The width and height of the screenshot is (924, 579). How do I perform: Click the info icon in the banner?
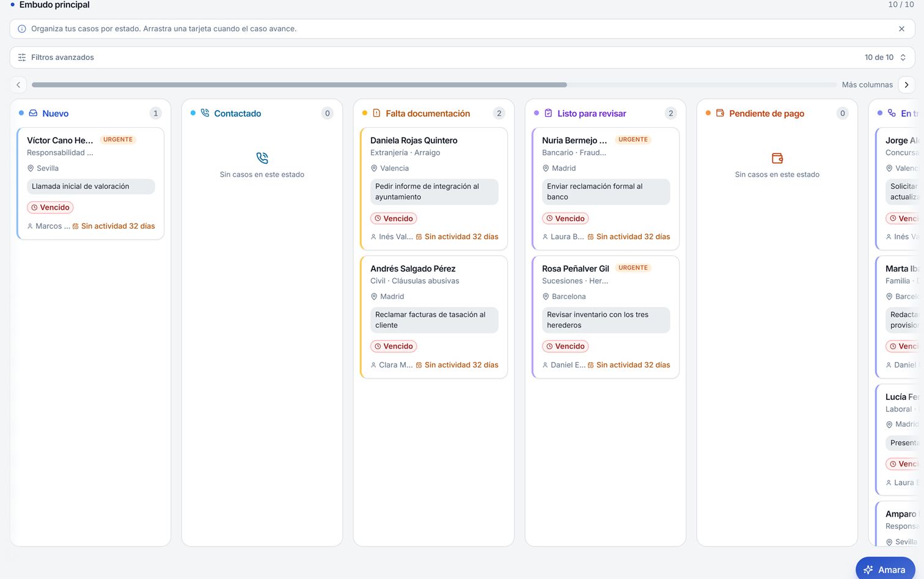[22, 29]
